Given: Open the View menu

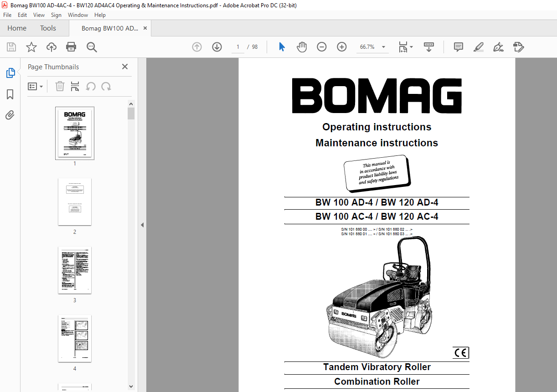Looking at the screenshot, I should (x=39, y=15).
